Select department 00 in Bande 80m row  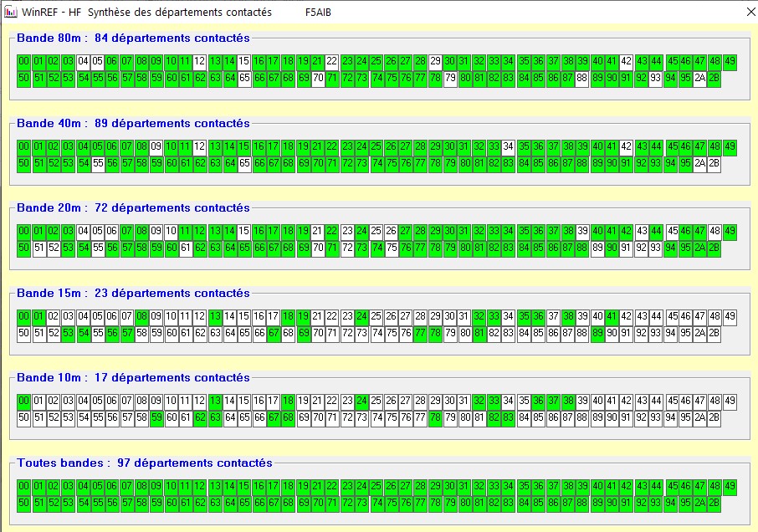(x=23, y=61)
